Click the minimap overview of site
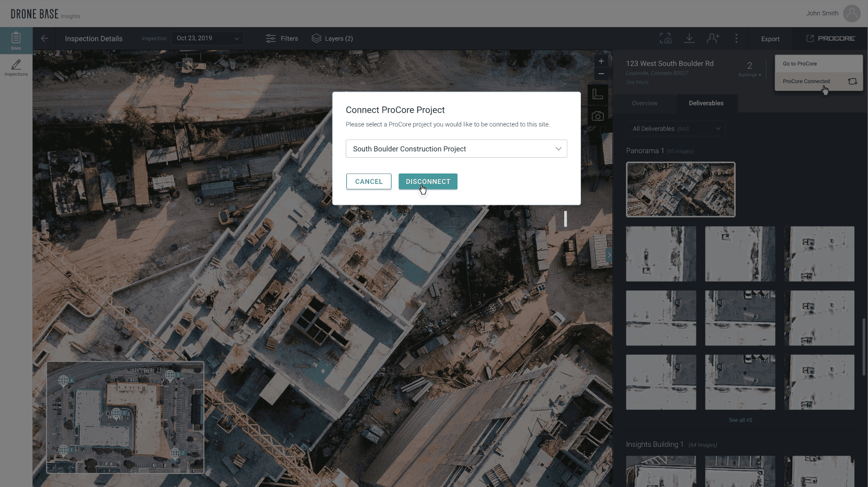Viewport: 868px width, 487px height. click(125, 418)
